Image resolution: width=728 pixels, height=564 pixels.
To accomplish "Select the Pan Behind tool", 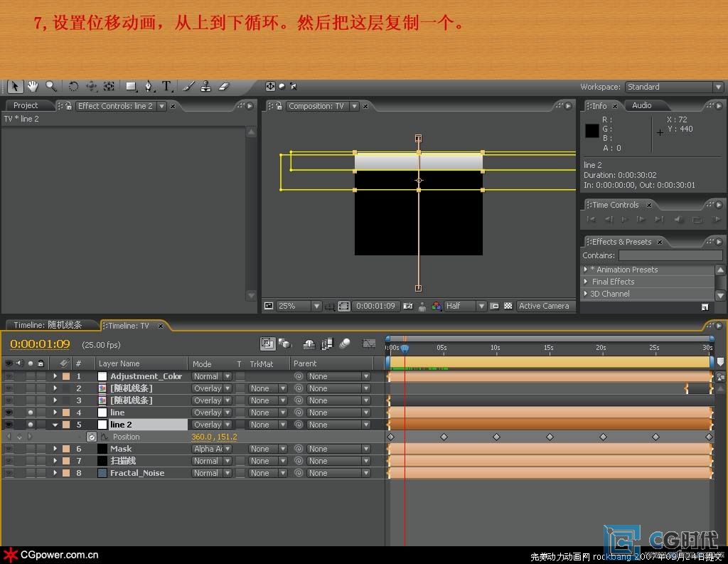I will coord(109,86).
